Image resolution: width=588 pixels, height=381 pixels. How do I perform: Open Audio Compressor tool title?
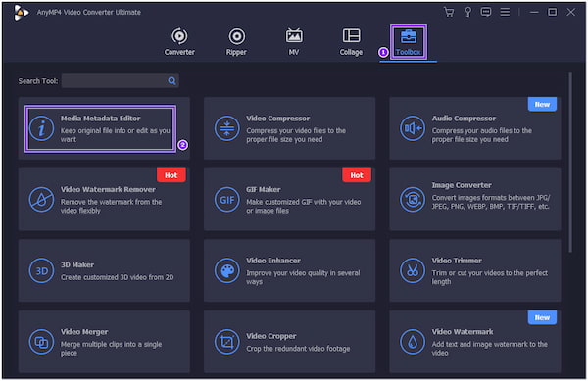pyautogui.click(x=464, y=119)
